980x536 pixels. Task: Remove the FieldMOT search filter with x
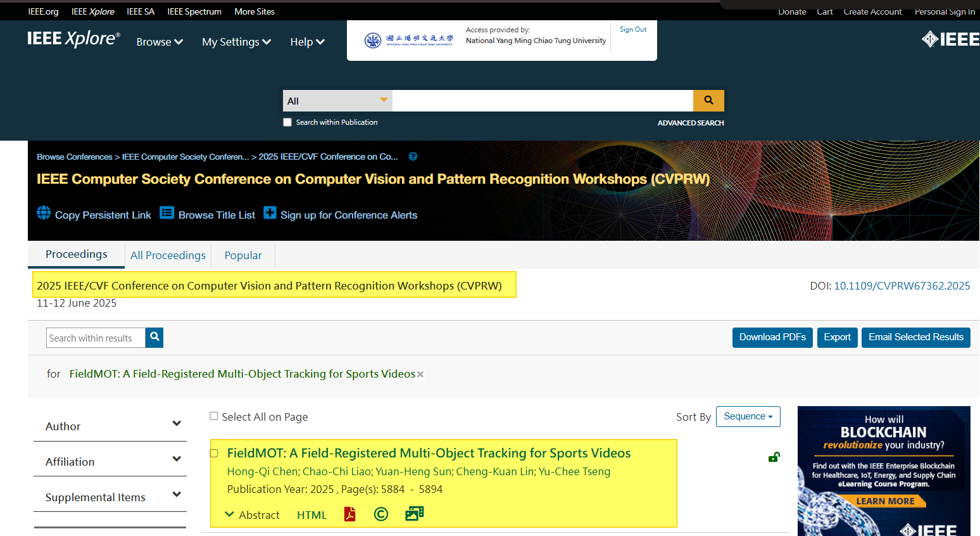pos(420,374)
